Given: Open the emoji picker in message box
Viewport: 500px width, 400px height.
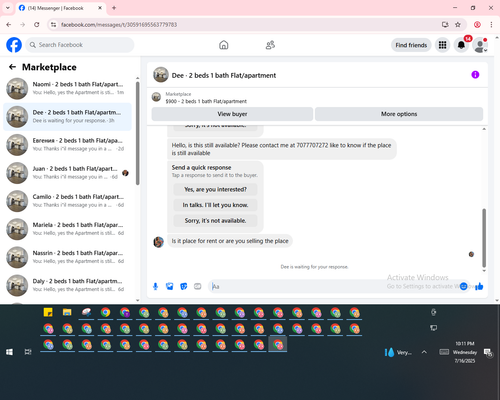Looking at the screenshot, I should [464, 286].
